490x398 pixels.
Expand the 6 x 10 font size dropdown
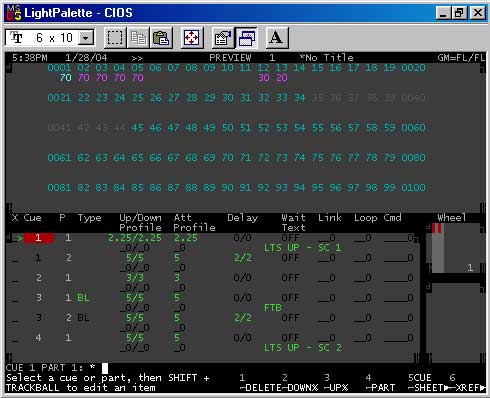[x=86, y=38]
